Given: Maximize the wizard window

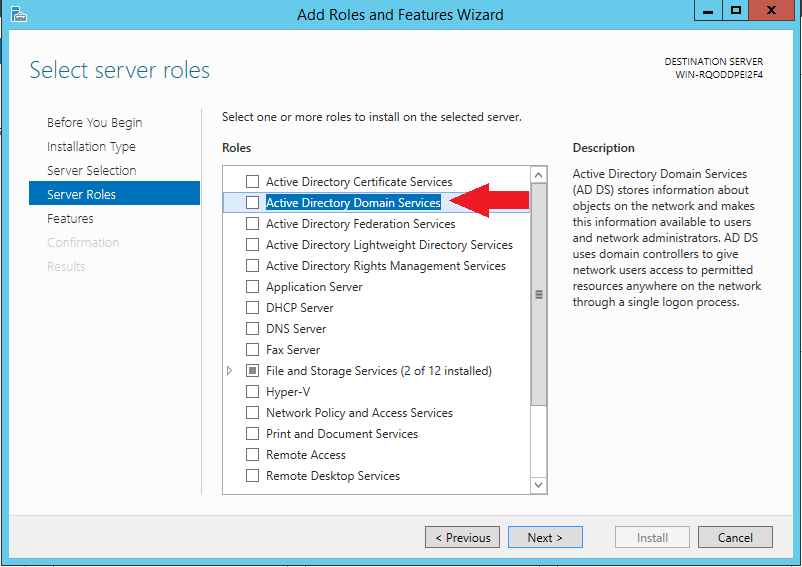Looking at the screenshot, I should (736, 11).
